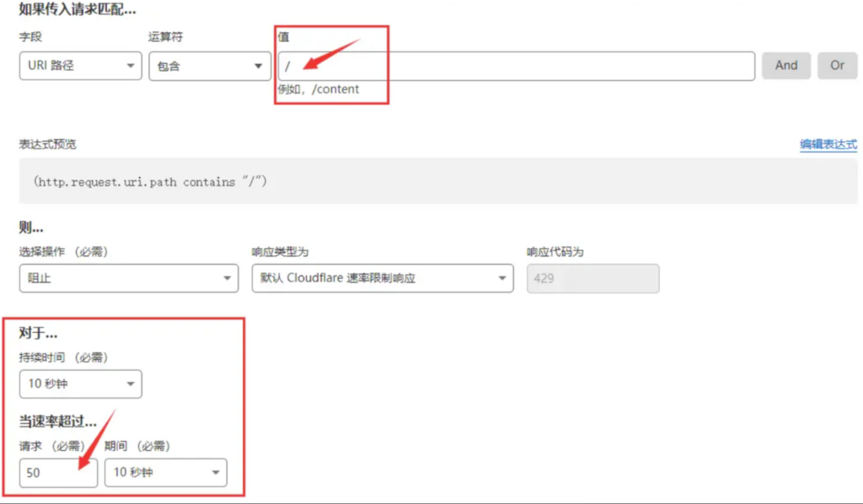863x504 pixels.
Task: Click the chevron on the URI 路径 selector
Action: pos(132,66)
